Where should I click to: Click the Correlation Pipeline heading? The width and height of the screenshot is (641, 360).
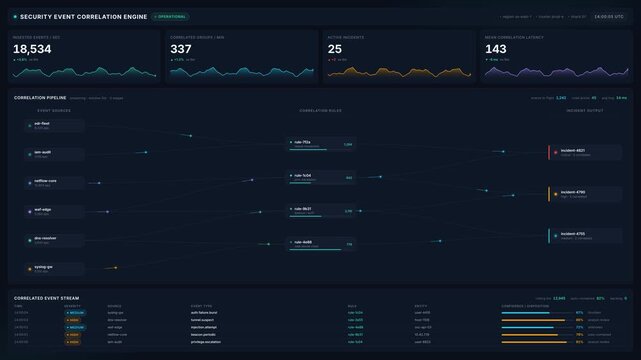40,98
